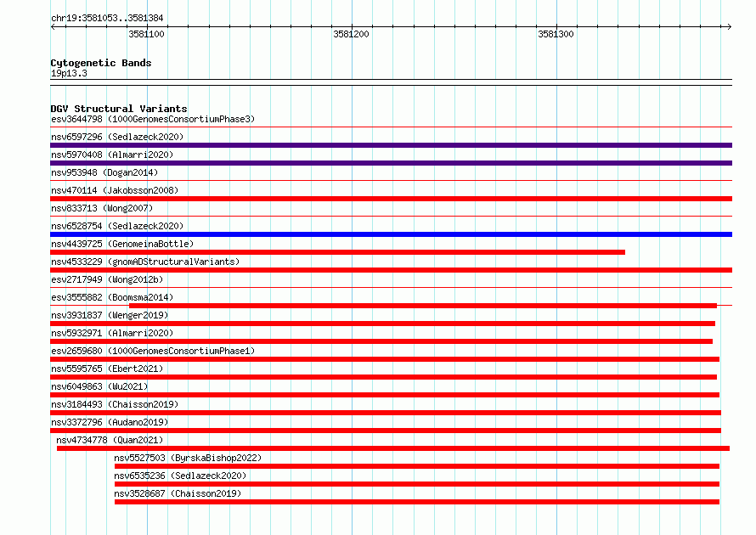Open nsv4439725 (GenomeinaBottle) variant
The image size is (756, 535).
[x=122, y=244]
